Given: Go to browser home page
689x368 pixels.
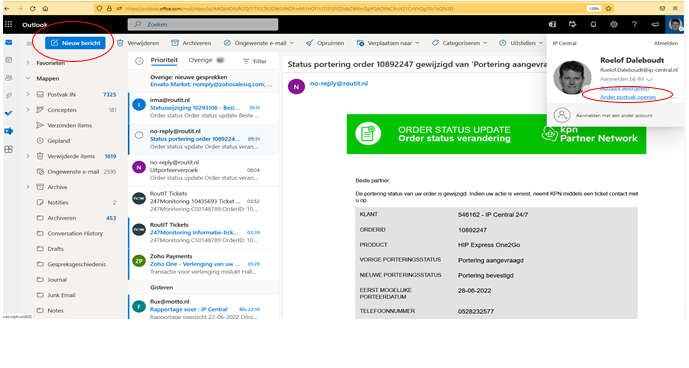Looking at the screenshot, I should click(x=45, y=8).
